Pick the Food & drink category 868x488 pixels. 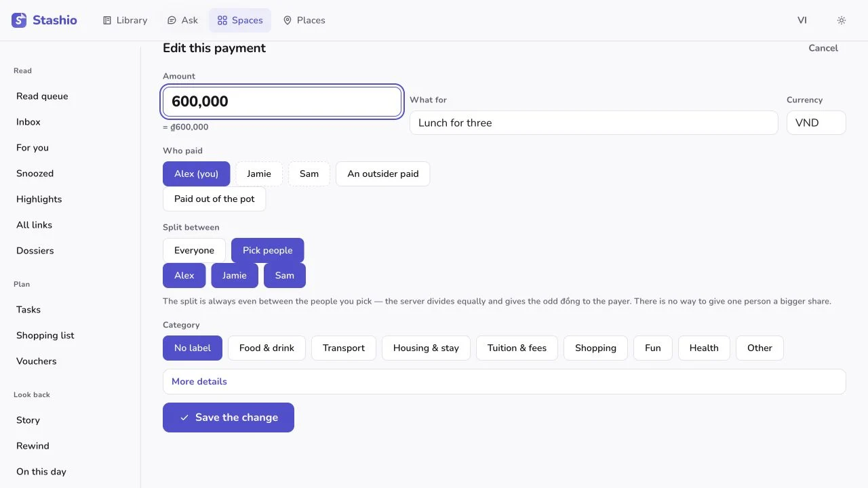(x=267, y=348)
